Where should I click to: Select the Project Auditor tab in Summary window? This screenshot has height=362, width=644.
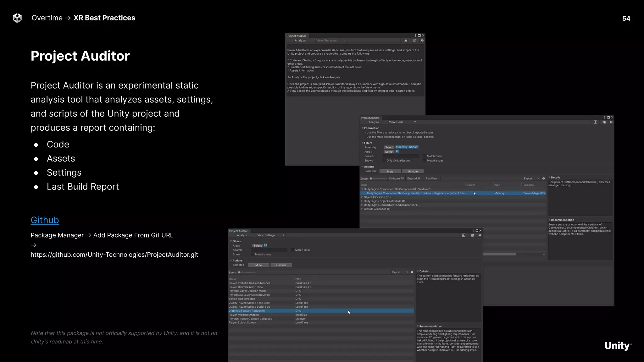pyautogui.click(x=296, y=36)
